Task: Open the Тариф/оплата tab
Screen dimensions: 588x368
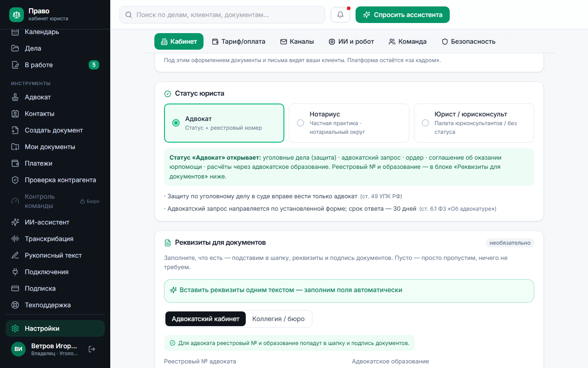Action: coord(238,41)
